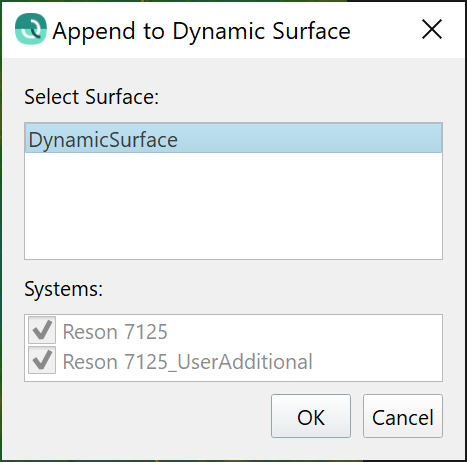This screenshot has height=462, width=467.
Task: Click the Reson 7125_UserAdditional label text
Action: pyautogui.click(x=188, y=362)
